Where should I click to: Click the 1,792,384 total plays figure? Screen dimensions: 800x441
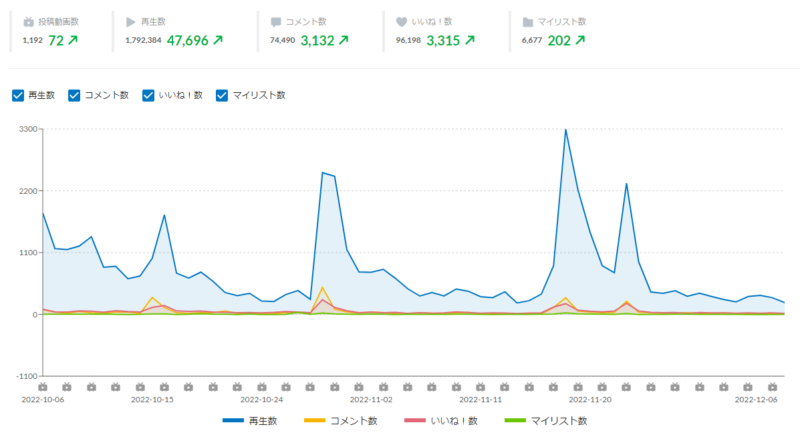point(143,40)
